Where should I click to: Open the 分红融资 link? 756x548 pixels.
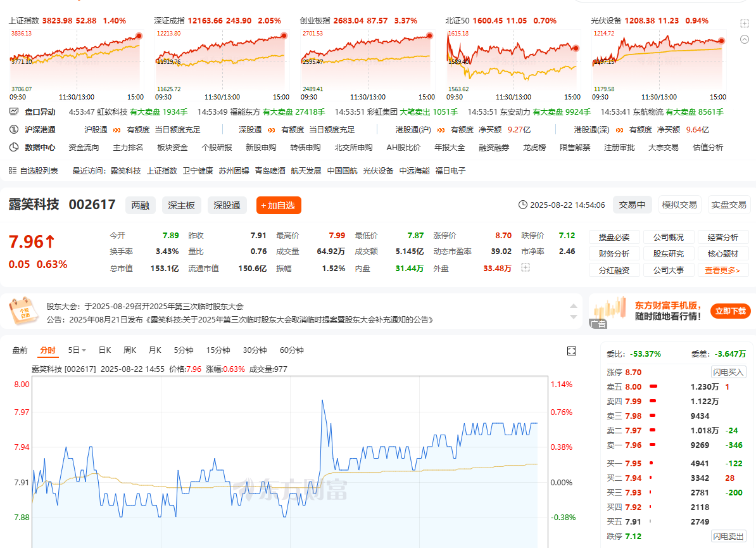coord(614,270)
